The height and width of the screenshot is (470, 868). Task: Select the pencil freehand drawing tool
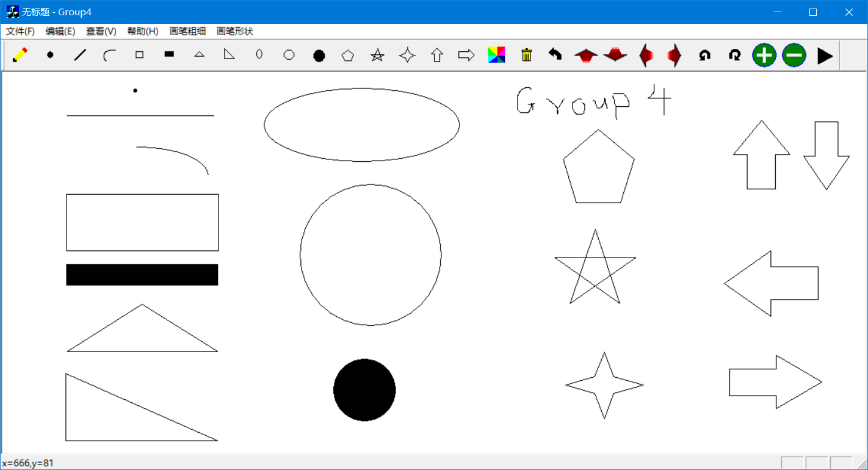pos(20,56)
